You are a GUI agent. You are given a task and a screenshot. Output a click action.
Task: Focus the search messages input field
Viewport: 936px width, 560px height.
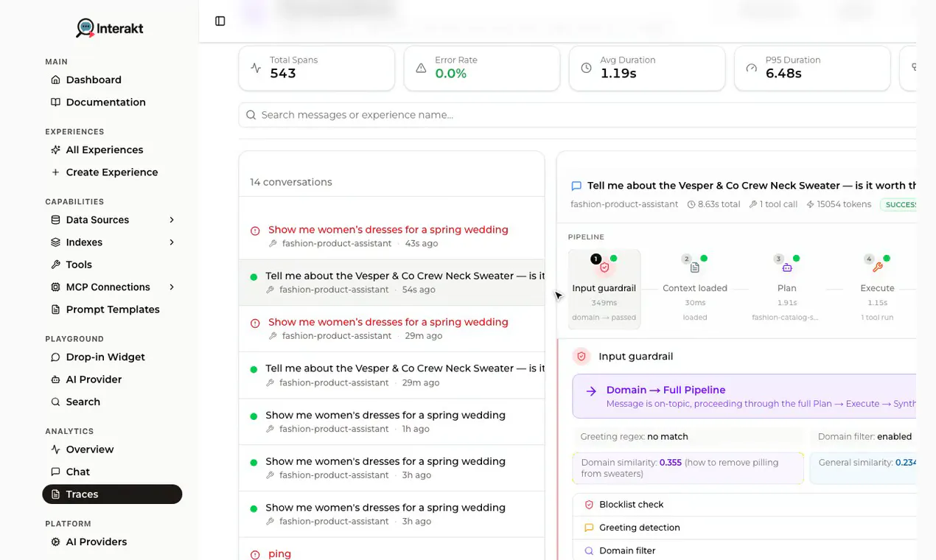[x=577, y=115]
